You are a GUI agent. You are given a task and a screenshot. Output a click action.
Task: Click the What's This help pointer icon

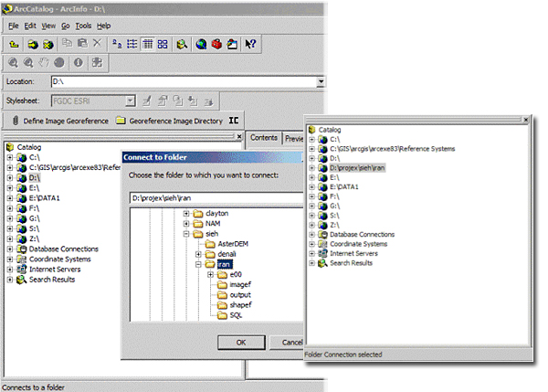click(250, 44)
